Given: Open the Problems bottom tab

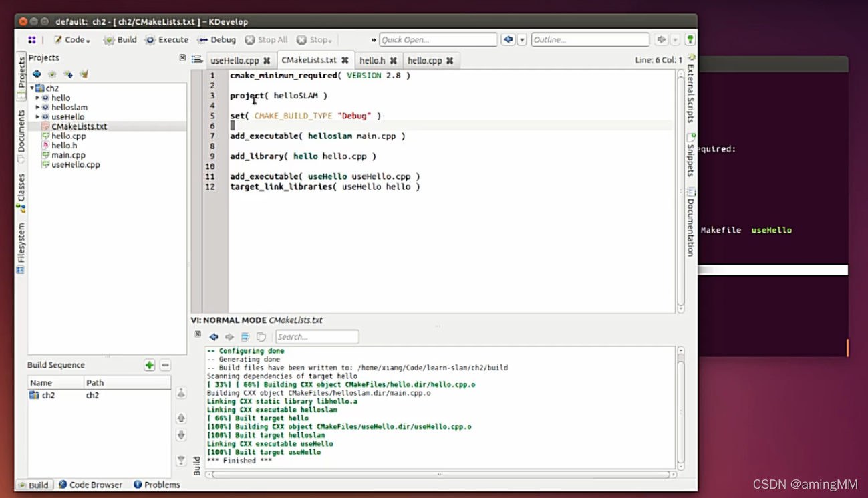Looking at the screenshot, I should pyautogui.click(x=157, y=485).
